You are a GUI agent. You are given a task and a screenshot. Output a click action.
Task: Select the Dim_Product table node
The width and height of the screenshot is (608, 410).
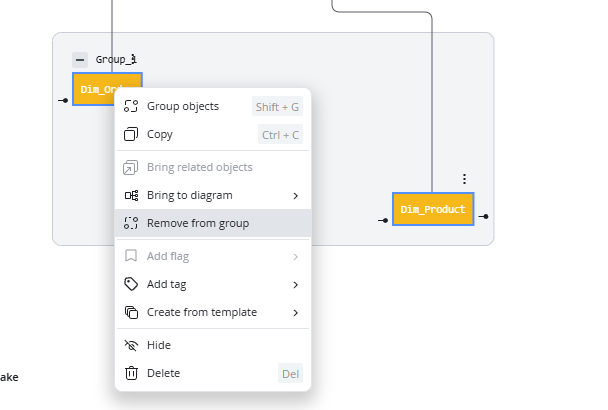click(433, 209)
